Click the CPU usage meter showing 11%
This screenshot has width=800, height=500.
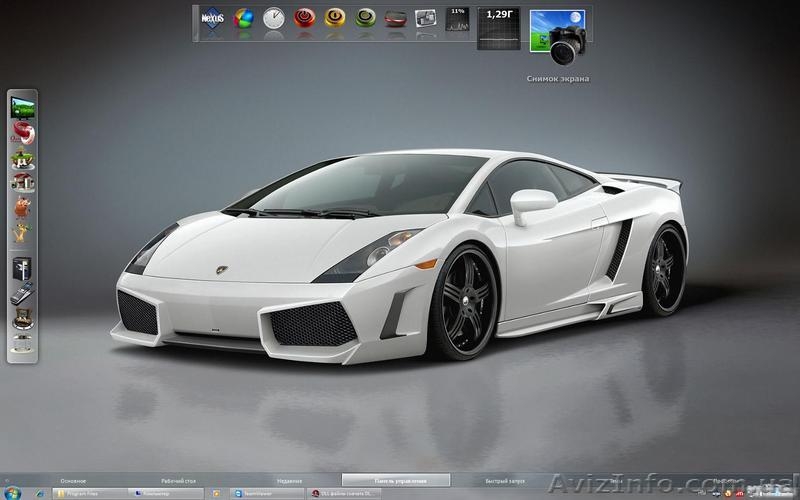coord(458,19)
